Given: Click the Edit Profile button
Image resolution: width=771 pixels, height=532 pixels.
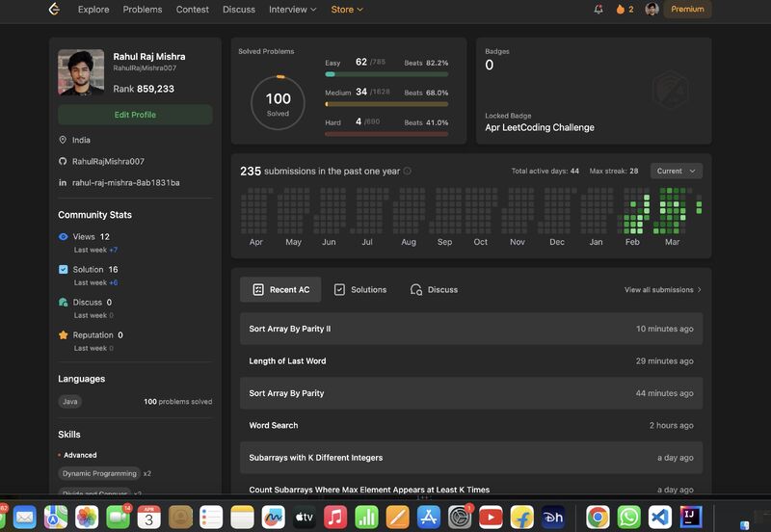Looking at the screenshot, I should pos(135,115).
